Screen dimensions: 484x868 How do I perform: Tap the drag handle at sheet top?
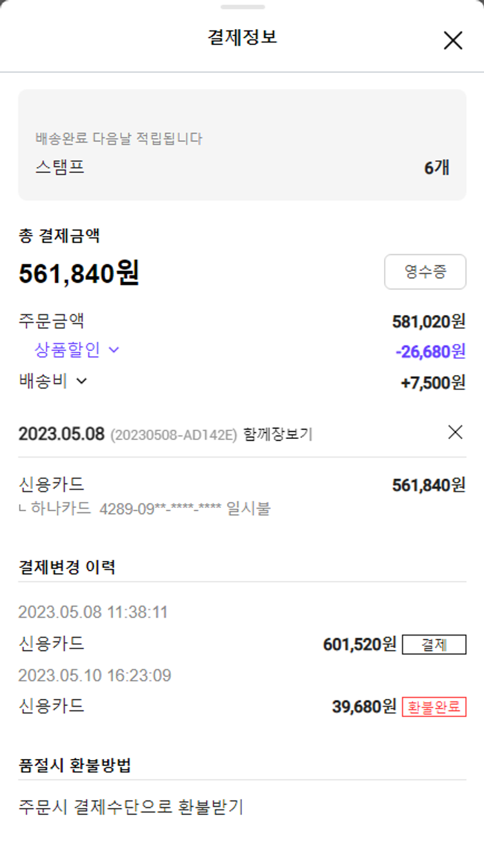(242, 7)
